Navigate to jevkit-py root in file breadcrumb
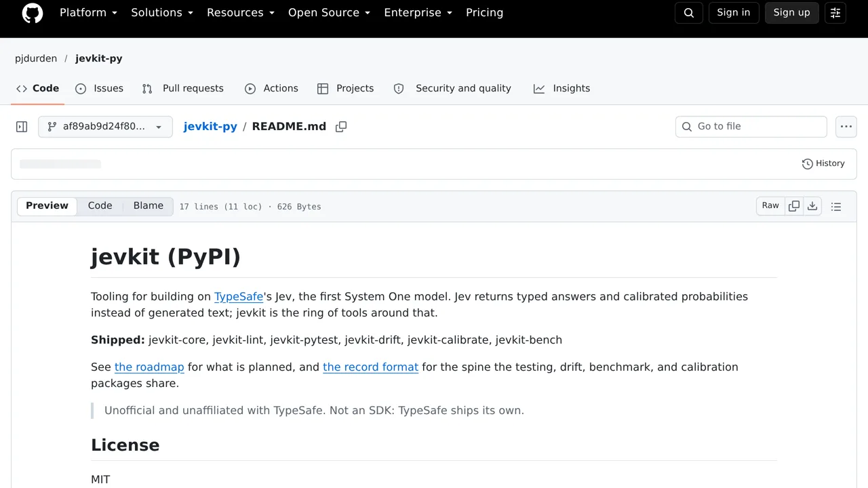Viewport: 868px width, 488px height. click(210, 127)
